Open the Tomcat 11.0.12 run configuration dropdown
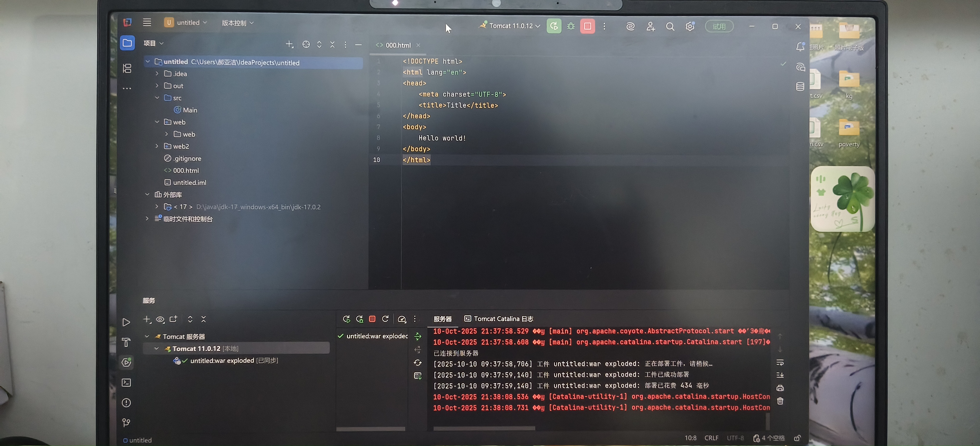Viewport: 980px width, 446px height. (x=511, y=26)
